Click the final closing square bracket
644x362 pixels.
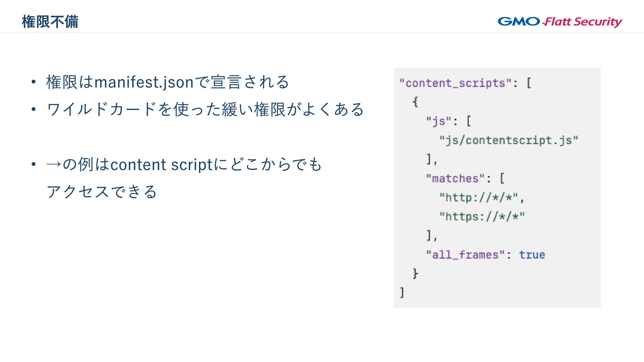(402, 293)
